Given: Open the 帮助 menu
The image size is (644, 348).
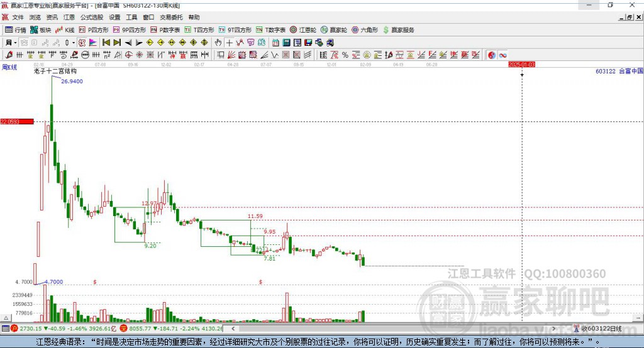Looking at the screenshot, I should click(x=194, y=17).
